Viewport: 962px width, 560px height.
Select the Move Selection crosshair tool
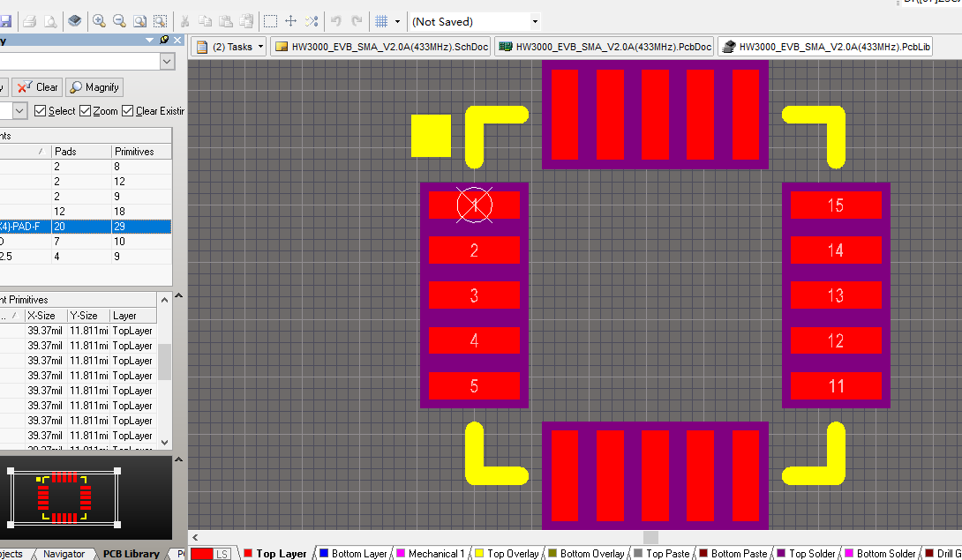coord(291,21)
